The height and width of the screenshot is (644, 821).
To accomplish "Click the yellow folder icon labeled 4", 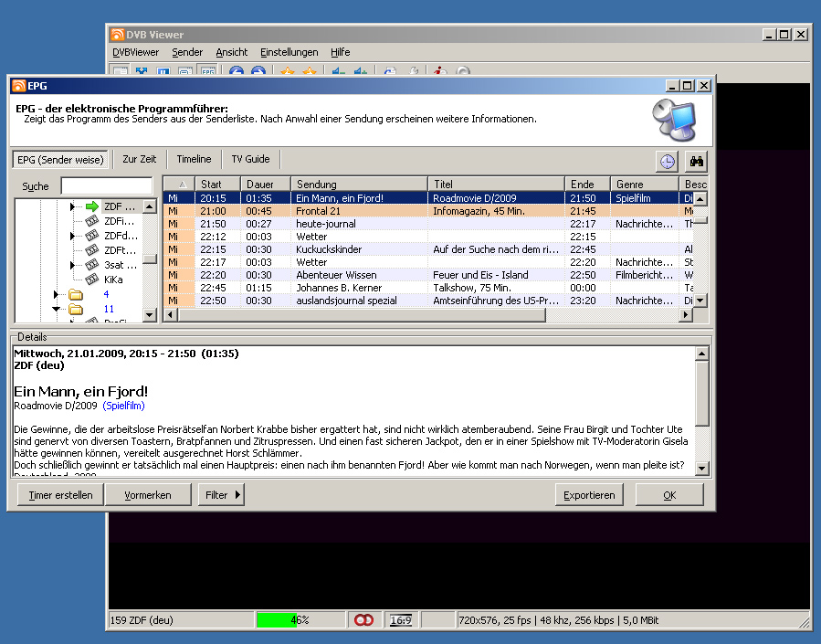I will point(75,294).
